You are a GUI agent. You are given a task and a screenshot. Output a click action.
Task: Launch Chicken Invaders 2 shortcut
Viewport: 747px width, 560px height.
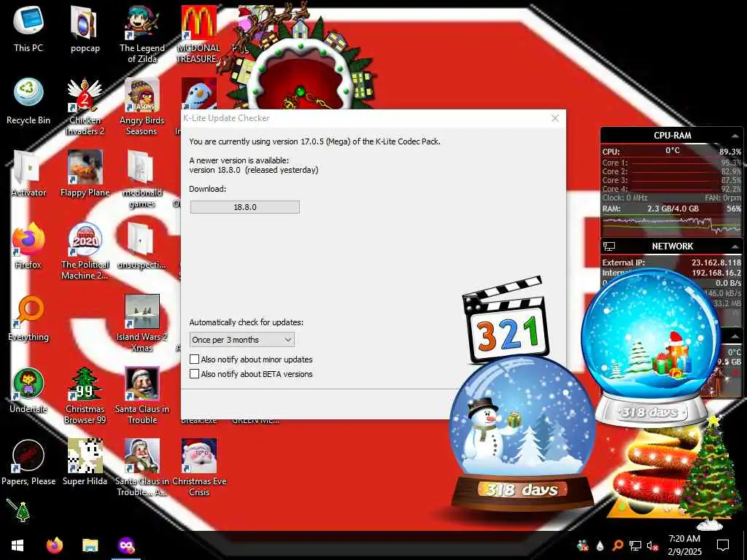[85, 106]
